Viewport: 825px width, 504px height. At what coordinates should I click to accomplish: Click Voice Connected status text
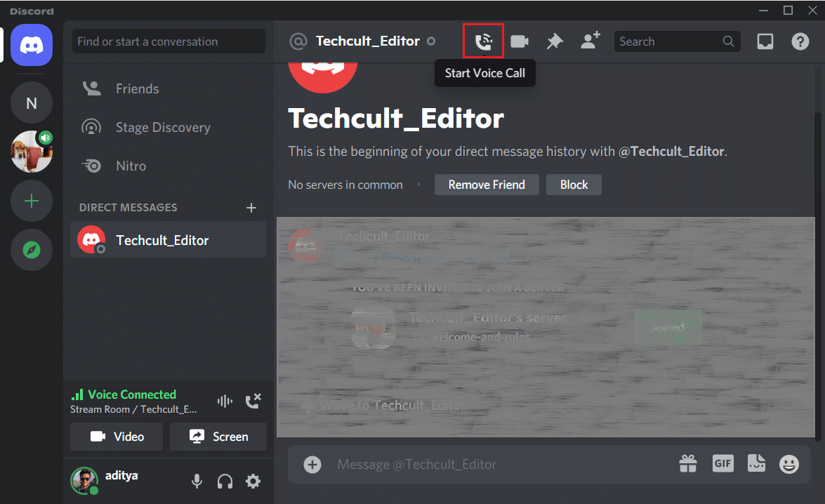pyautogui.click(x=132, y=394)
